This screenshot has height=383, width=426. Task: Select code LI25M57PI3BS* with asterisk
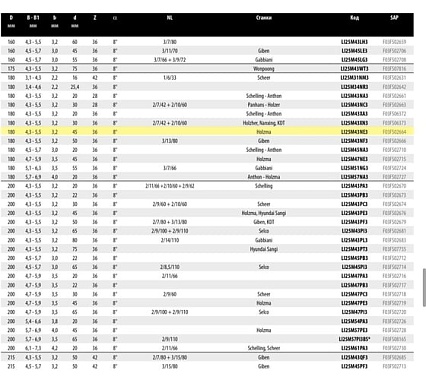click(x=355, y=339)
